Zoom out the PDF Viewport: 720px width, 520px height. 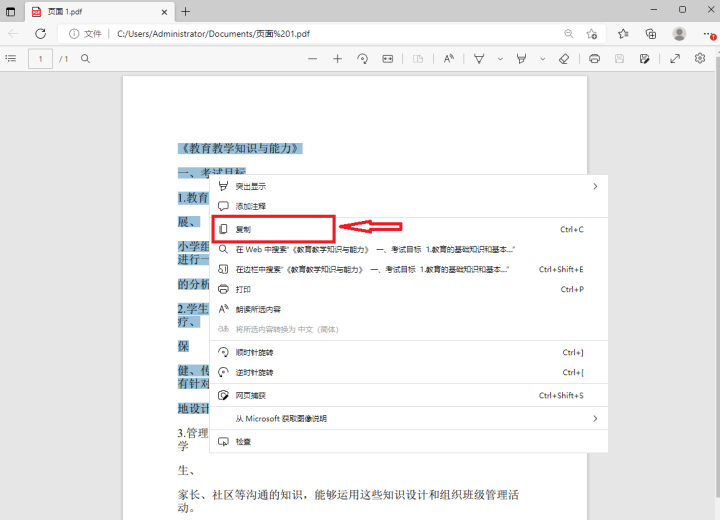[313, 59]
